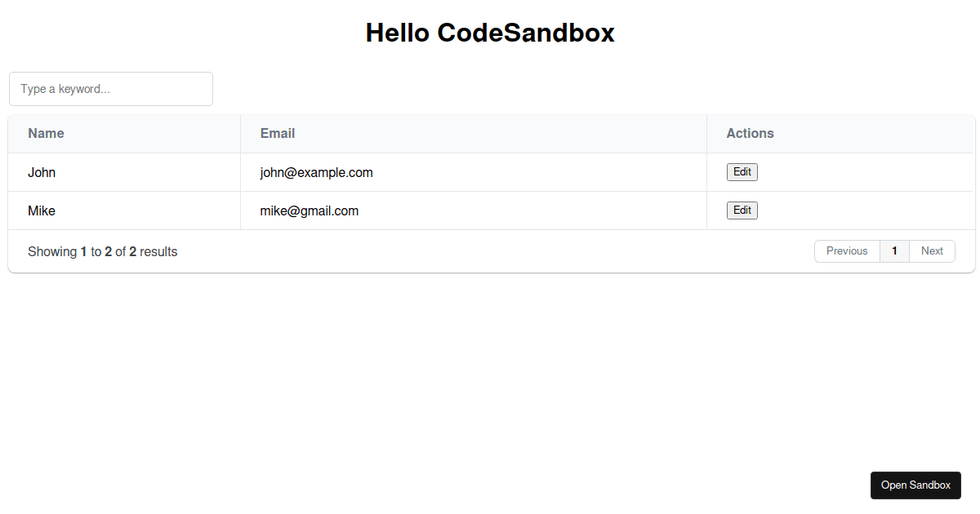Click the Previous pagination button

point(847,250)
